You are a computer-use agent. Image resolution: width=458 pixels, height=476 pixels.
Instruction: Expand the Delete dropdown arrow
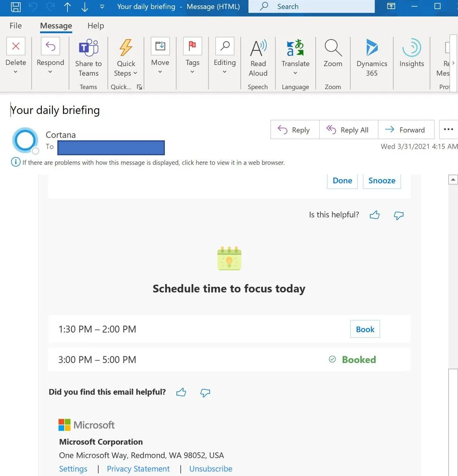point(15,72)
